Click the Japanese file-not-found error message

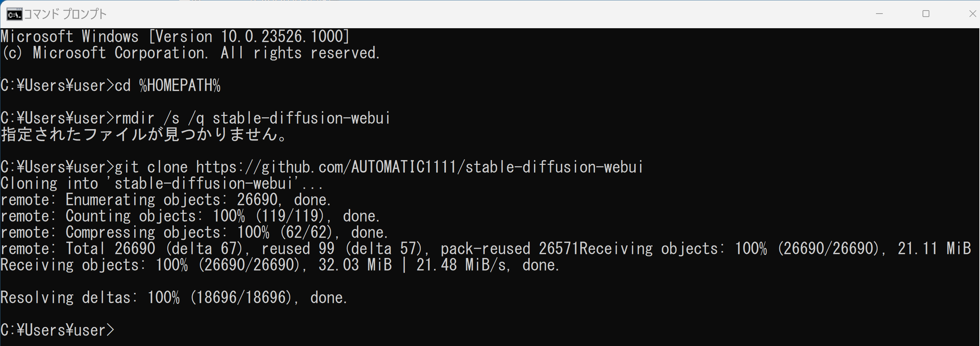click(144, 134)
